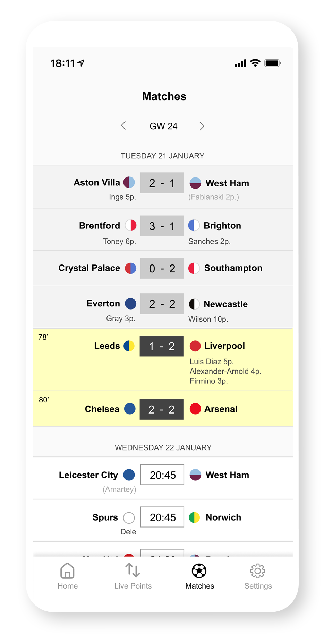Tap the Chelsea 2 - 2 Arsenal score box
Image resolution: width=324 pixels, height=644 pixels.
coord(162,409)
